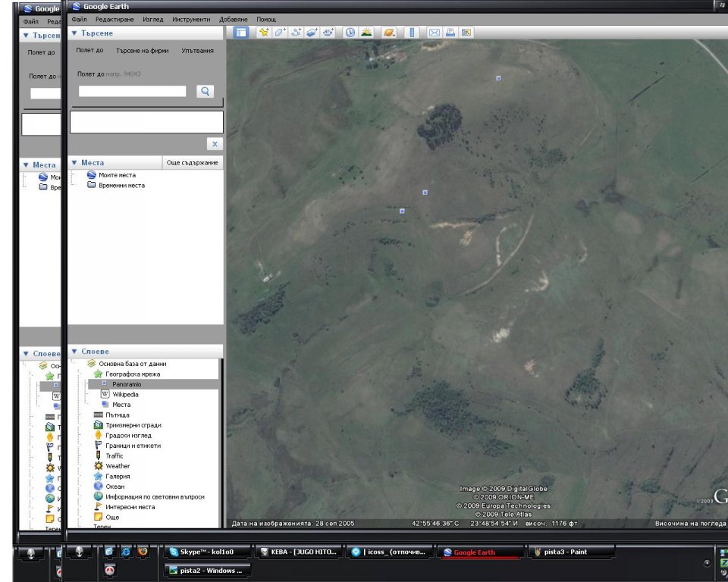The image size is (728, 582).
Task: Switch to the Упътвания search tab
Action: click(x=197, y=51)
